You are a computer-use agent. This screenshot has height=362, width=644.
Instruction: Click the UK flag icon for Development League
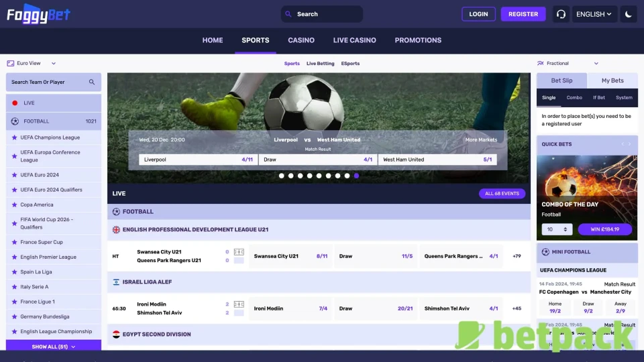pyautogui.click(x=116, y=229)
